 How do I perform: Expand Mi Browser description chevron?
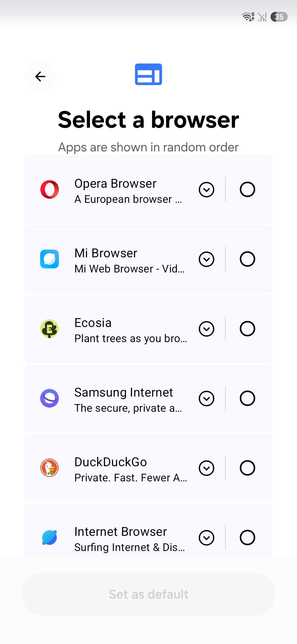pos(207,259)
